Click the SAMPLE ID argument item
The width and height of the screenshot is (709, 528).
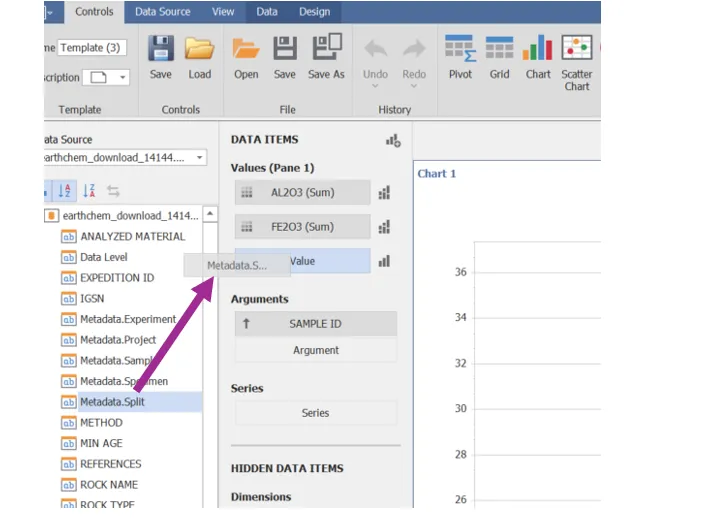pos(316,324)
